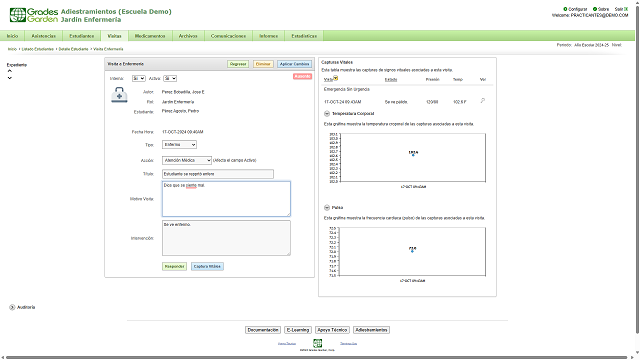Open the Medicamentos tab
Image resolution: width=640 pixels, height=360 pixels.
(150, 36)
